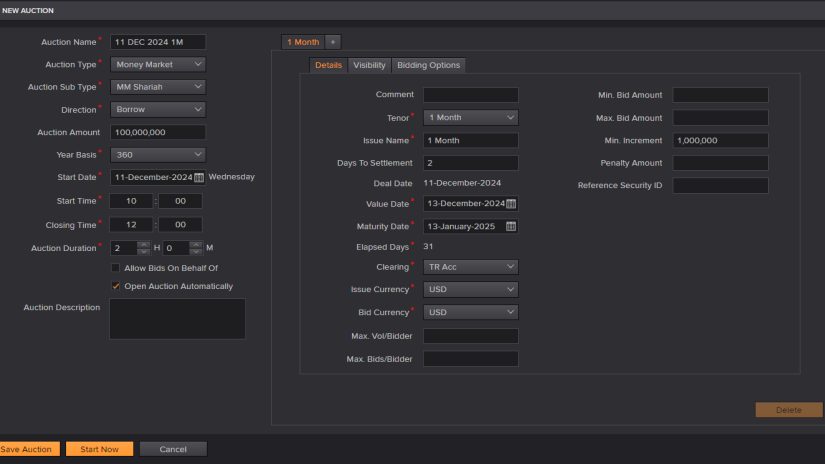Click the Max. Bids/Bidder field
The height and width of the screenshot is (464, 825).
[471, 359]
